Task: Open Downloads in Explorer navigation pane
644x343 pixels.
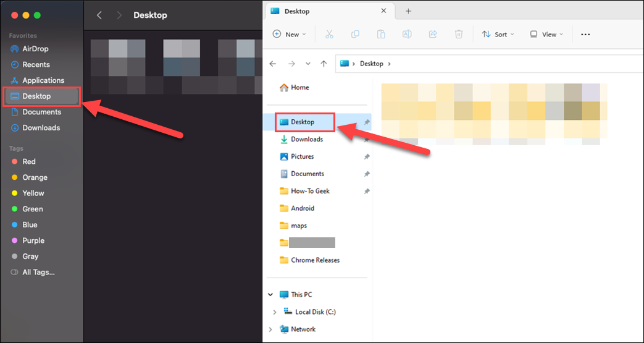Action: click(307, 139)
